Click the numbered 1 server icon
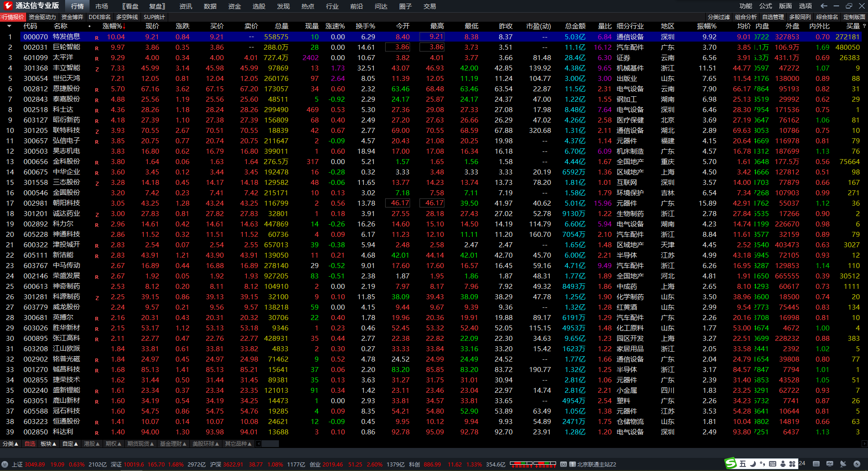The image size is (868, 471). coord(572,464)
